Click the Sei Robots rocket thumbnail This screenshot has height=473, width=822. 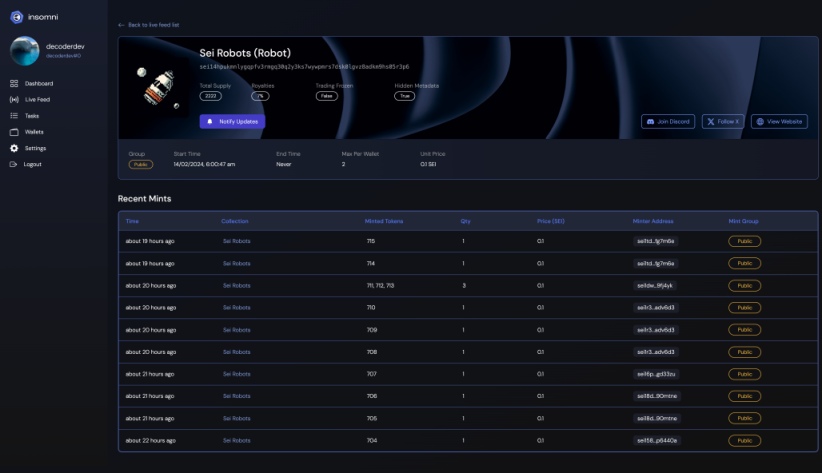click(159, 88)
